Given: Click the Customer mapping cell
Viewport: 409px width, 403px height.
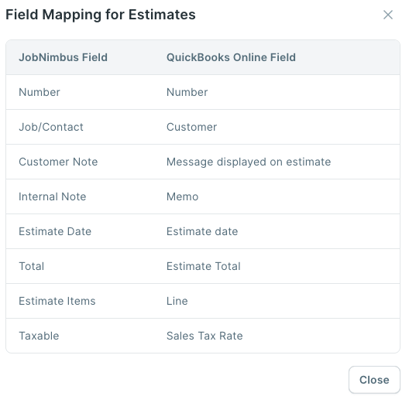Looking at the screenshot, I should coord(192,127).
